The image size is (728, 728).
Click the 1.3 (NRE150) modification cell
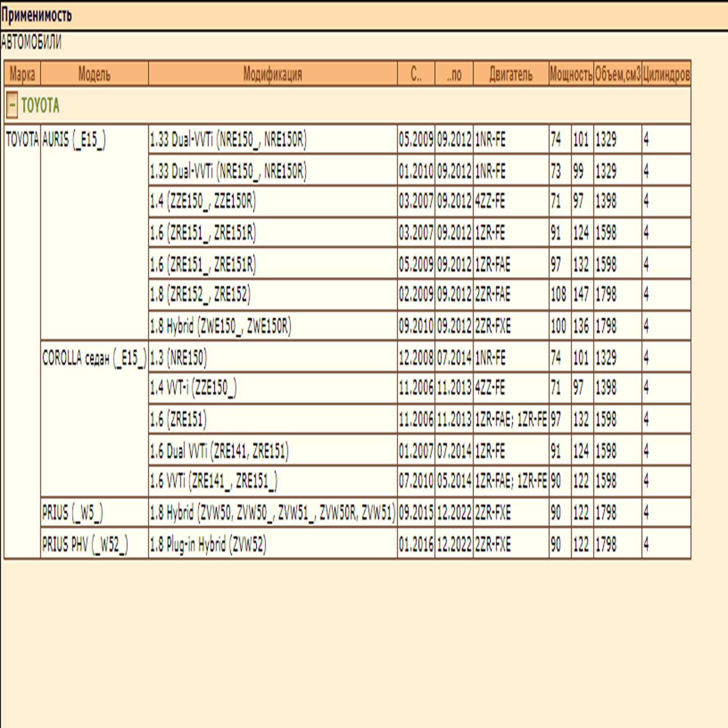click(179, 357)
